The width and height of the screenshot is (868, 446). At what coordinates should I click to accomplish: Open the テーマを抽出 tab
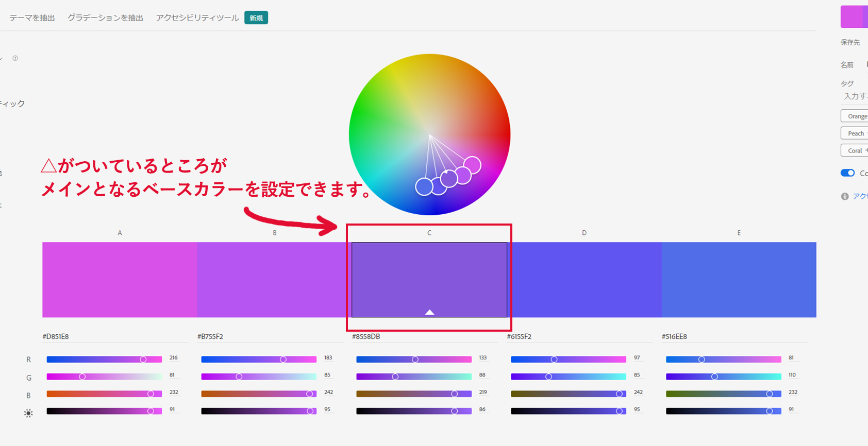(32, 18)
